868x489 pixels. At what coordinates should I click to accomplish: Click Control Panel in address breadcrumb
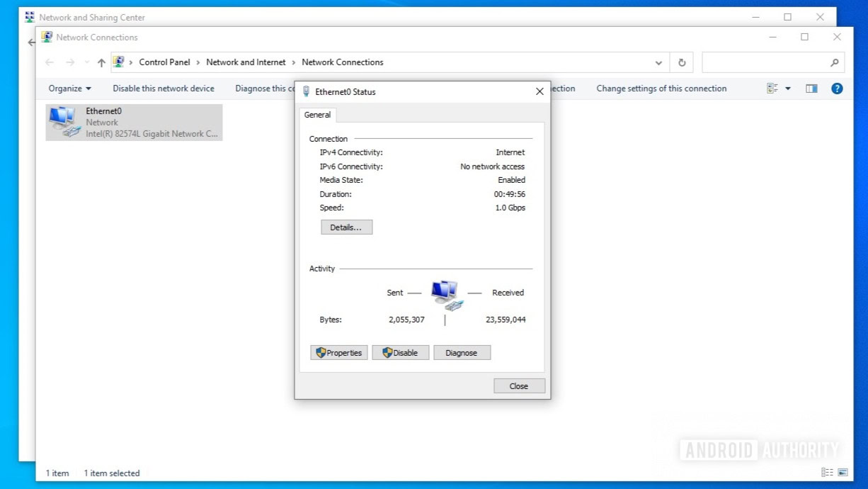click(164, 62)
